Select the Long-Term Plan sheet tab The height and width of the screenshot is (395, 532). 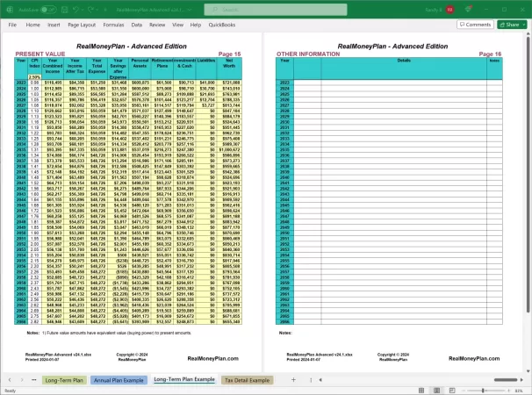pos(65,379)
